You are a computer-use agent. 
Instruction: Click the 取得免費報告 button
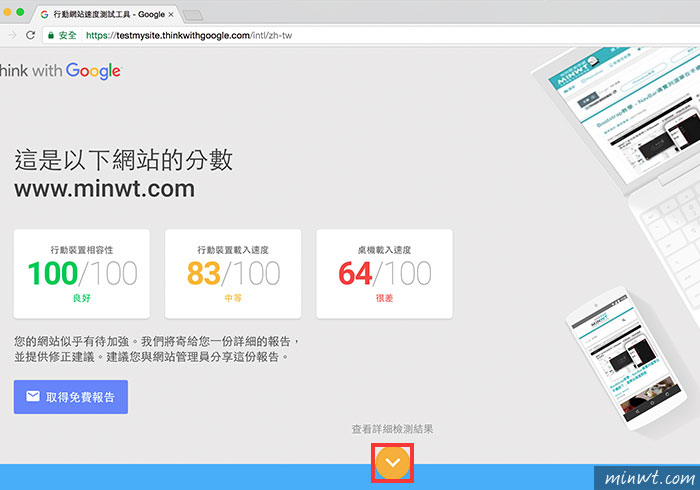(x=71, y=397)
